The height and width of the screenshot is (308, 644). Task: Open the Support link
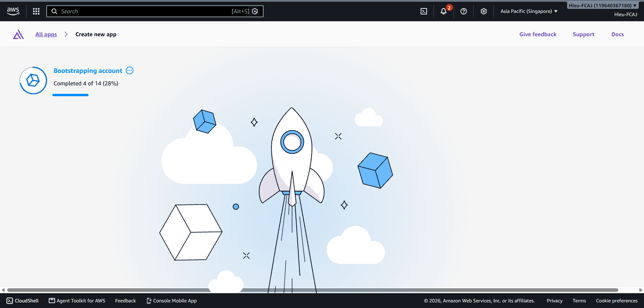coord(584,34)
